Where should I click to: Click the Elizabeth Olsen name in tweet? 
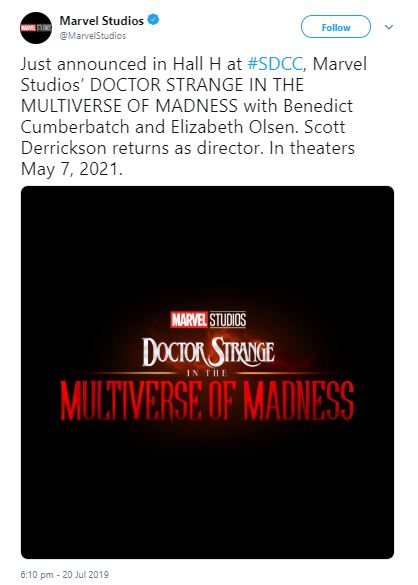click(234, 127)
